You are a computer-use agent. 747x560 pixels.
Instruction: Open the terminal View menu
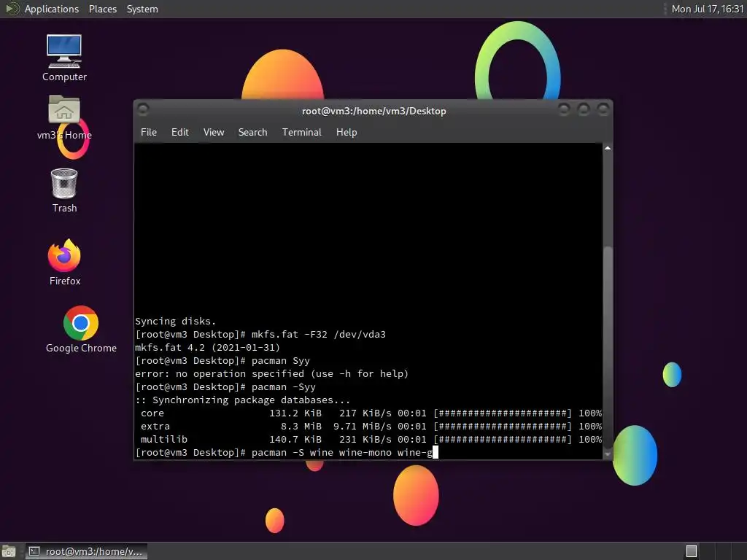pyautogui.click(x=214, y=133)
